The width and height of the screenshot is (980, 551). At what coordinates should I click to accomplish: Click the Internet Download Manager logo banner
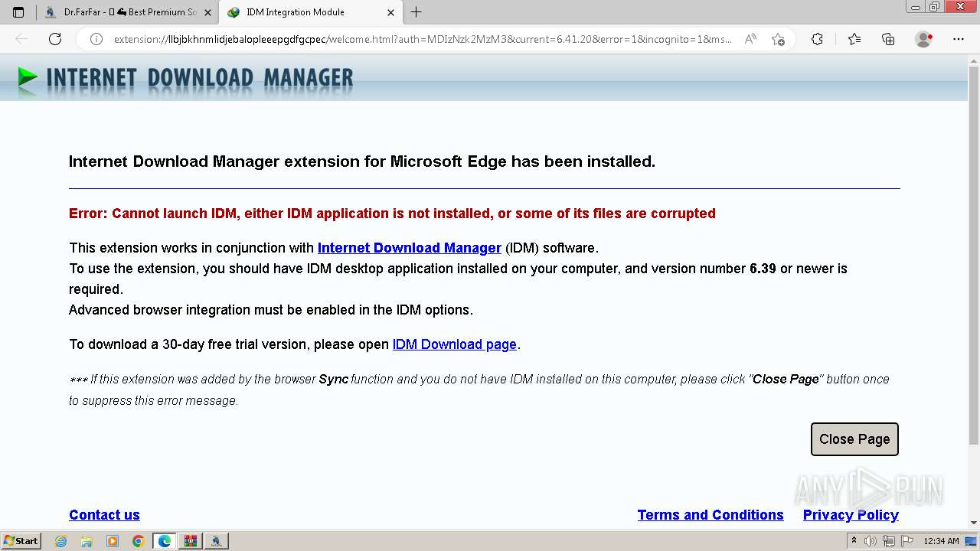pyautogui.click(x=185, y=78)
